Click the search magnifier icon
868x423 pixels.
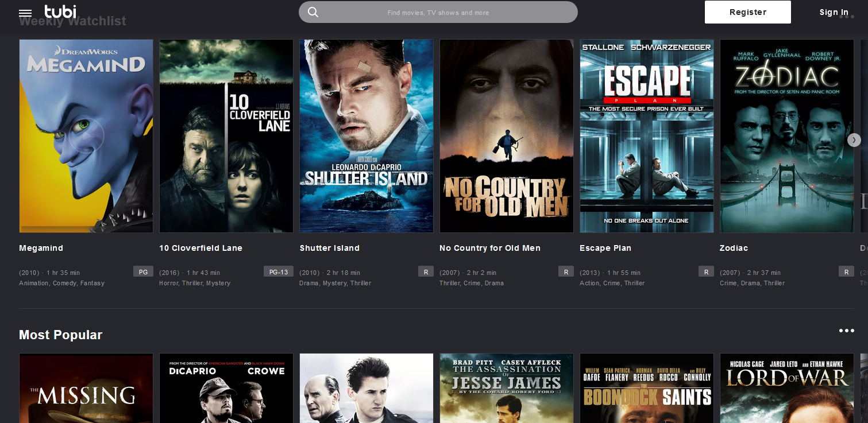click(313, 12)
